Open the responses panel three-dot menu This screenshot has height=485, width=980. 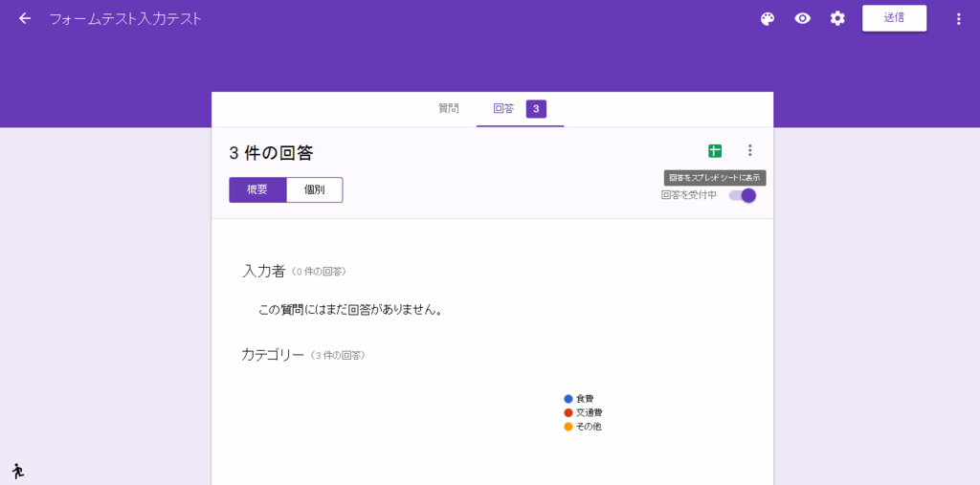click(x=750, y=150)
